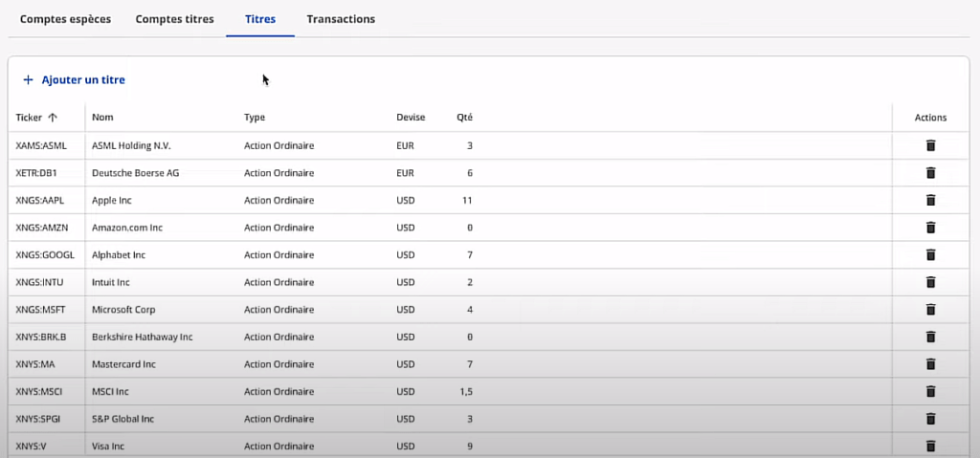Delete the Apple Inc row

pos(930,200)
